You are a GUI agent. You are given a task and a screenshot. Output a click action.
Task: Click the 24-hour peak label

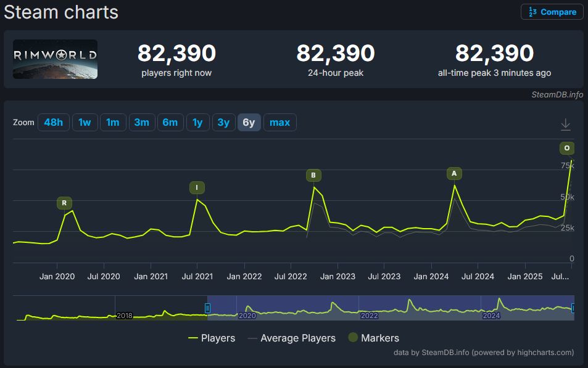[x=336, y=73]
